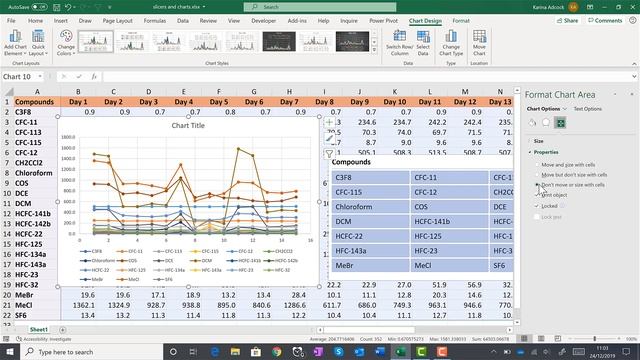This screenshot has height=360, width=640.
Task: Select the MeCl slicer item
Action: pos(449,265)
